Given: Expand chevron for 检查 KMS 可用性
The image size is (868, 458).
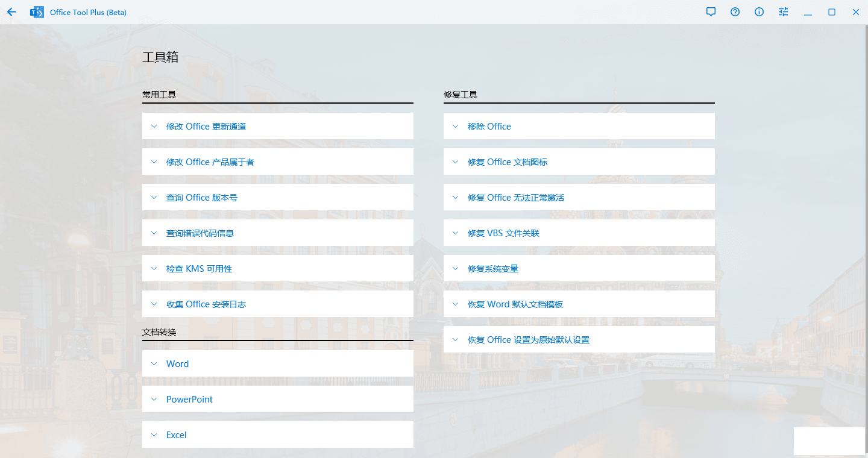Looking at the screenshot, I should click(154, 269).
